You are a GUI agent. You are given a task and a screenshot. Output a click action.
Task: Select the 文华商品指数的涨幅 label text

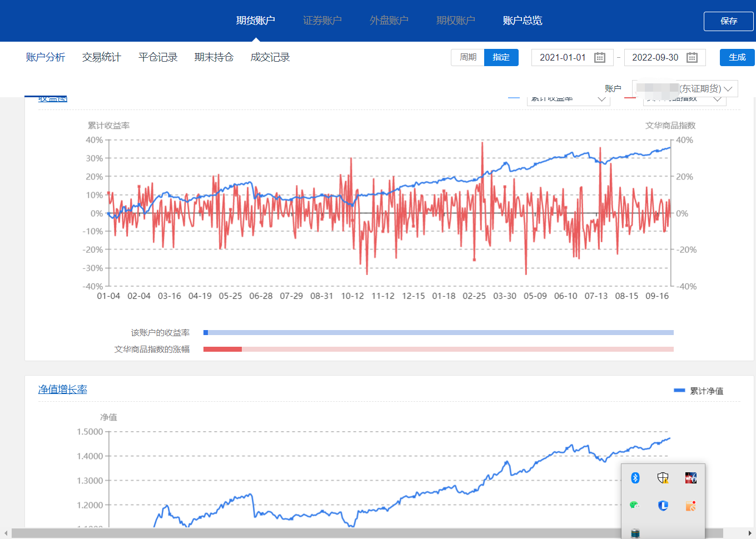152,350
